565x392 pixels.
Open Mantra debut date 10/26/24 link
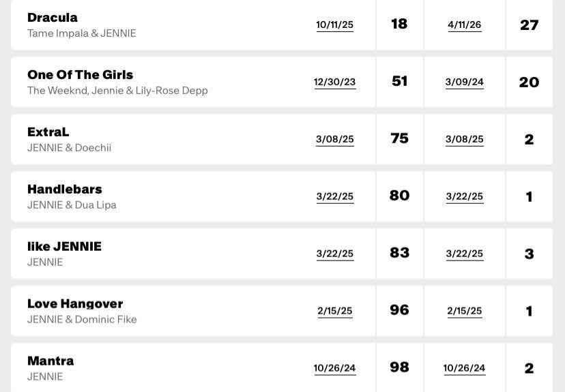click(334, 368)
